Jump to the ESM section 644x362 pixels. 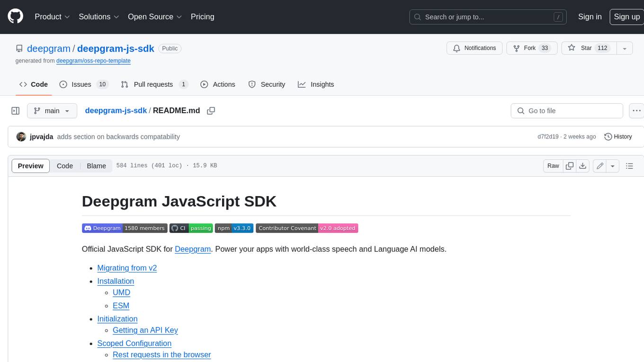pyautogui.click(x=121, y=306)
